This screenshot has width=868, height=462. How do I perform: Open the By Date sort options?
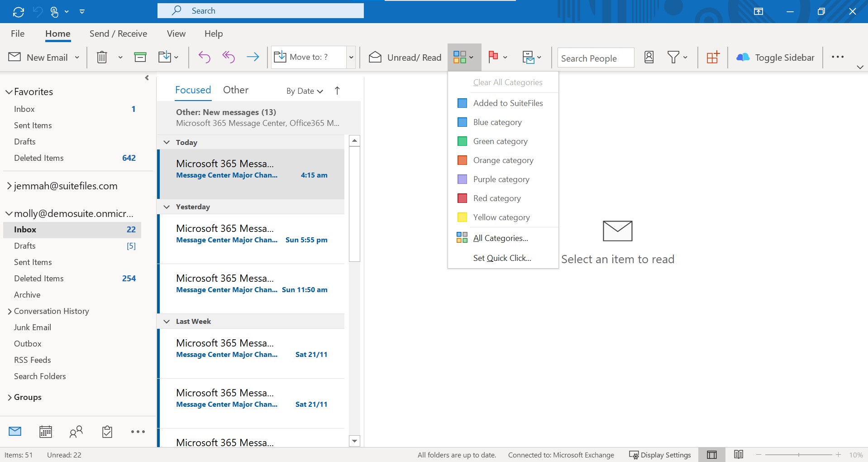[304, 91]
